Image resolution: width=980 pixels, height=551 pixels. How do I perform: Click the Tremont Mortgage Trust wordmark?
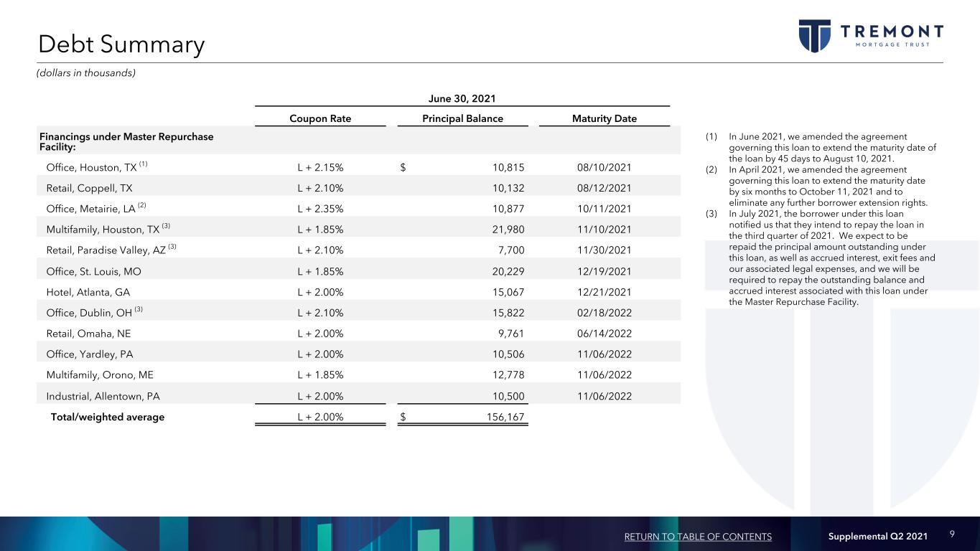[892, 34]
